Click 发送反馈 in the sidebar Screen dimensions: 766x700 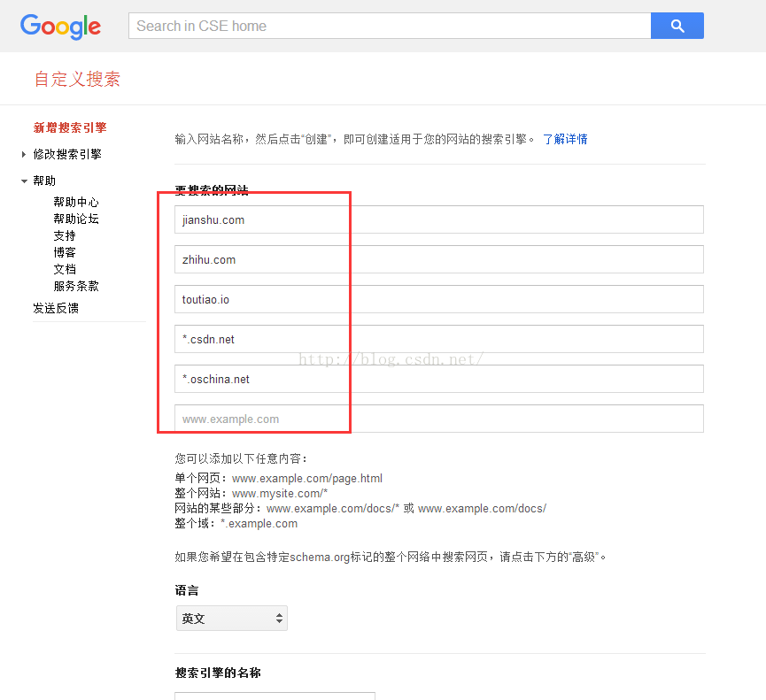56,308
